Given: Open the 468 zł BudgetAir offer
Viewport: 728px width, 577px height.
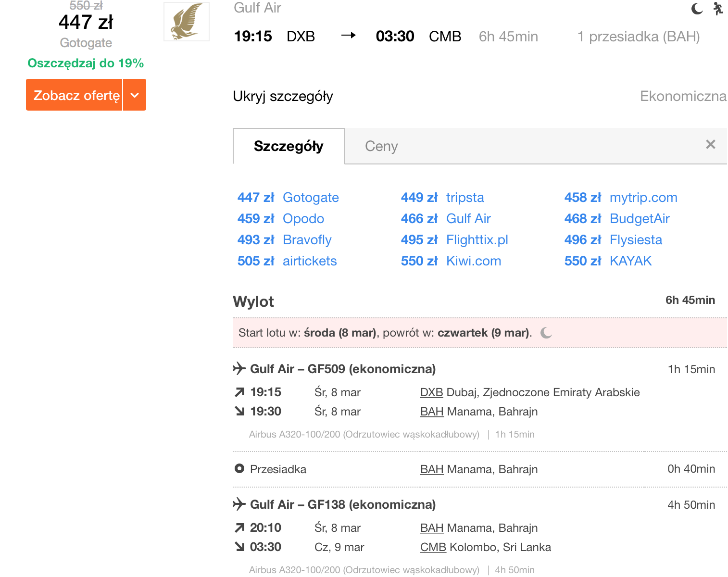Looking at the screenshot, I should coord(617,219).
